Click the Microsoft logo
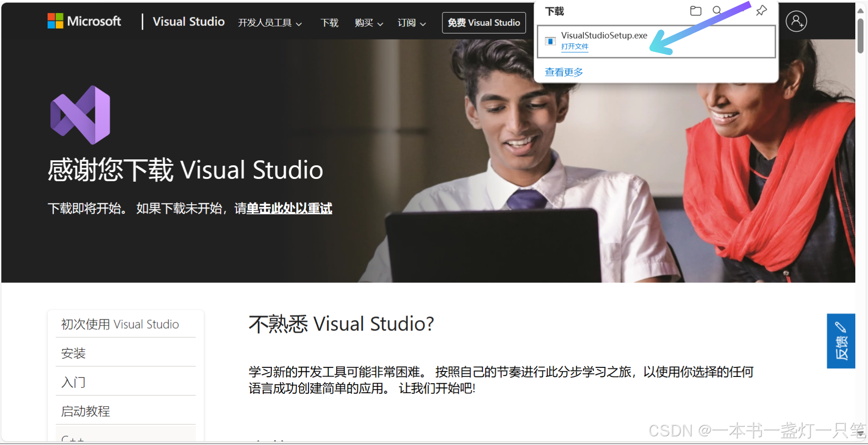The width and height of the screenshot is (868, 445). tap(84, 21)
